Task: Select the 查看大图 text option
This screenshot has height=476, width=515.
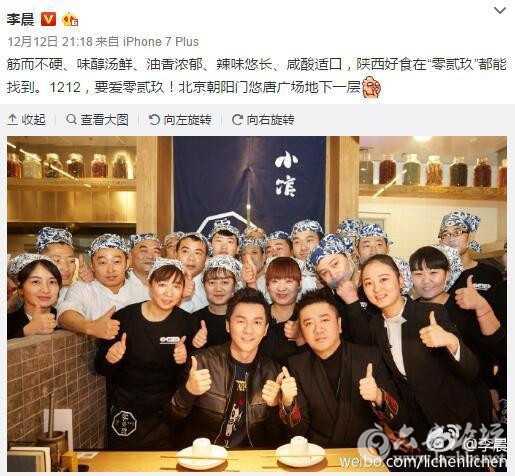Action: [104, 120]
